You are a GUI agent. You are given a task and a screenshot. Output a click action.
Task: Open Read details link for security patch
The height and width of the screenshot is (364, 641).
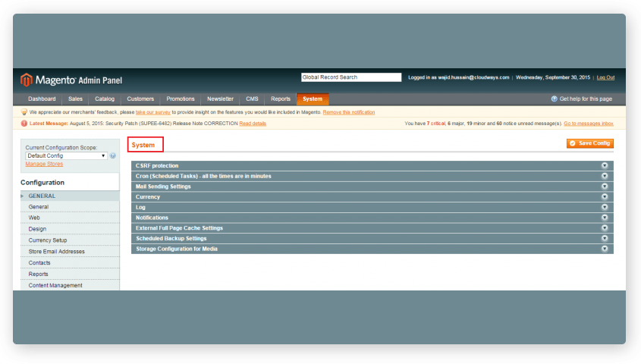coord(253,124)
